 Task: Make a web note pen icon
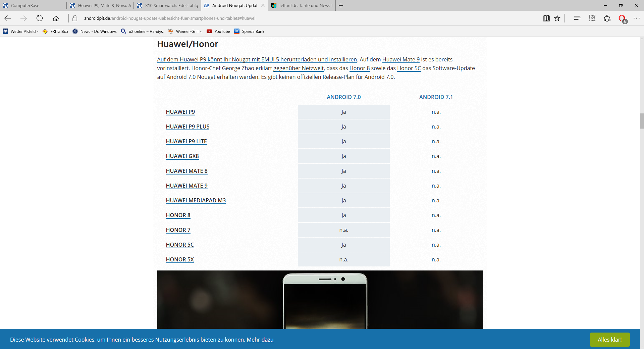[x=592, y=18]
